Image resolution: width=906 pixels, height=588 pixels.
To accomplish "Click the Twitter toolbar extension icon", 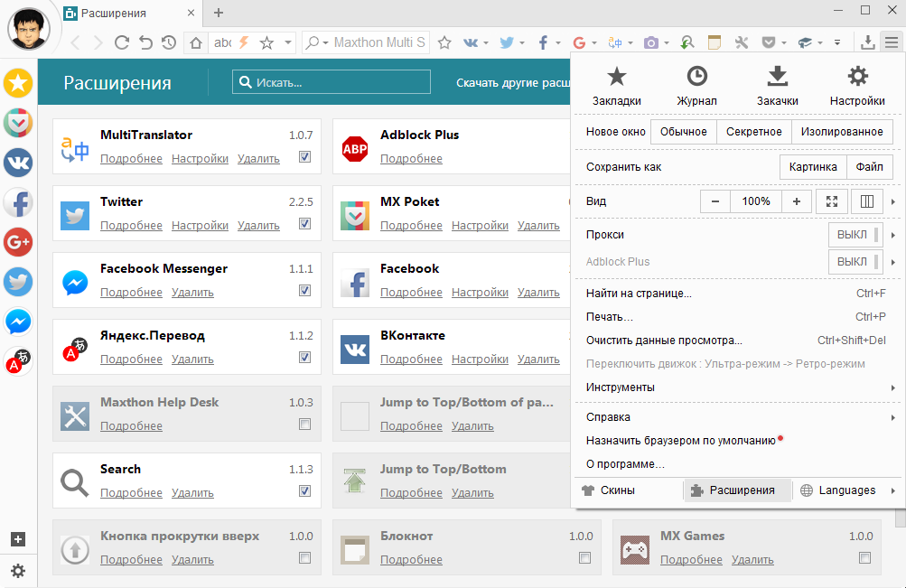I will [507, 42].
